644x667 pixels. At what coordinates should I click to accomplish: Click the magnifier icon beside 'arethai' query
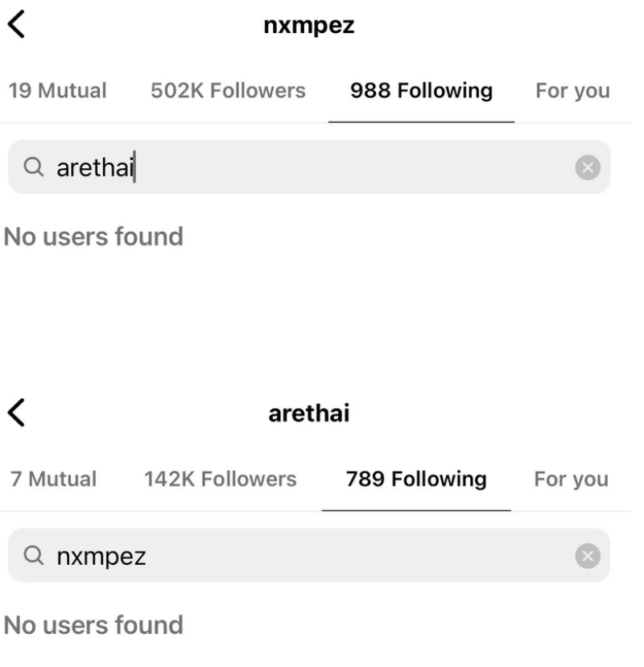(x=32, y=167)
